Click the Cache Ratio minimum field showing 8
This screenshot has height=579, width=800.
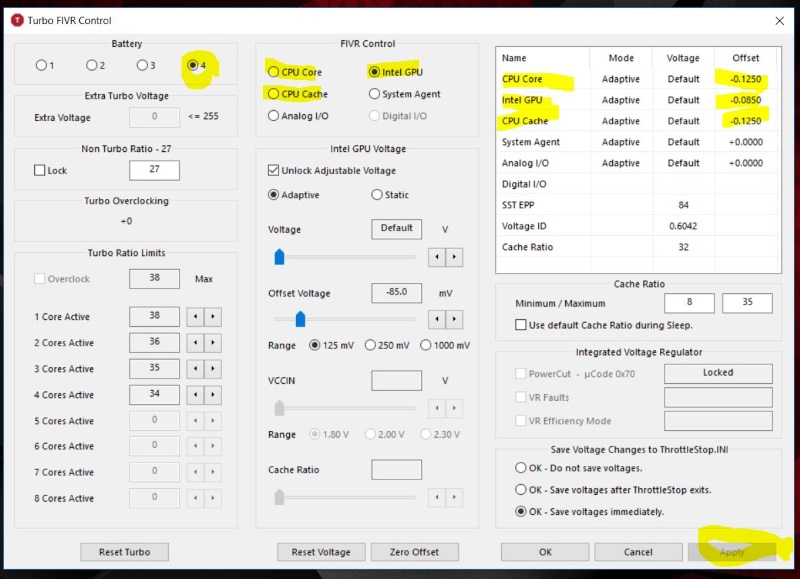coord(689,303)
